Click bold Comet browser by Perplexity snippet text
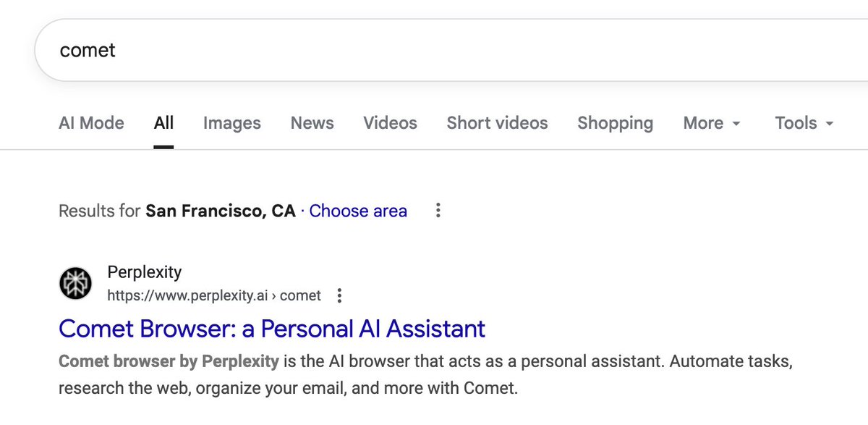868x425 pixels. [x=169, y=361]
